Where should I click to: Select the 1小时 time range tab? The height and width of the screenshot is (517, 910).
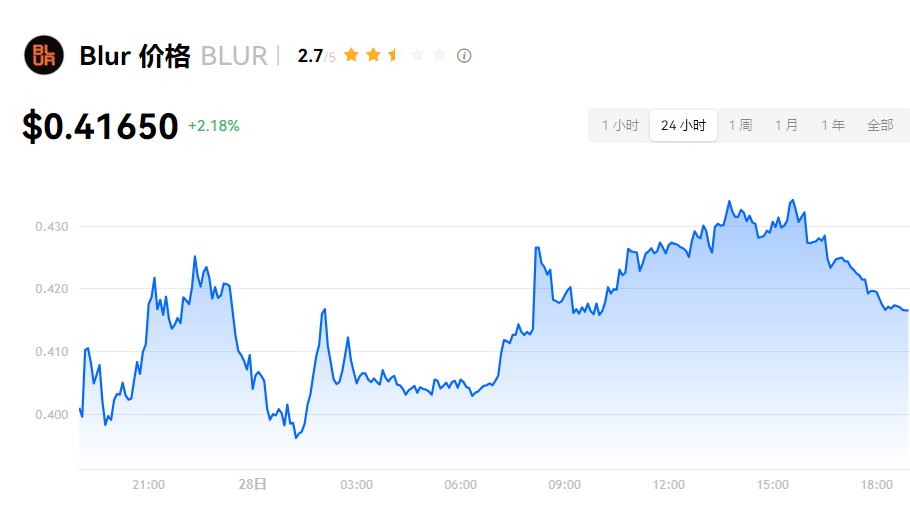click(x=620, y=126)
